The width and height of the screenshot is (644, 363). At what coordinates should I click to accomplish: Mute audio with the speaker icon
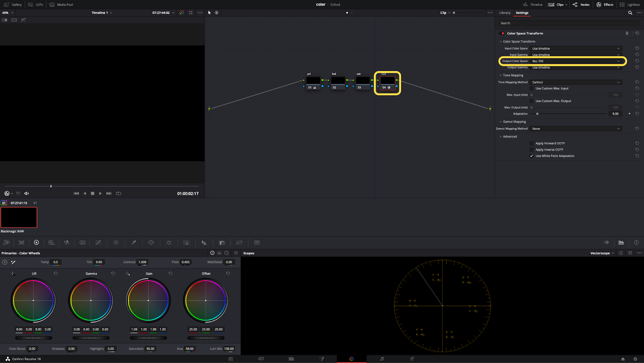[x=27, y=194]
